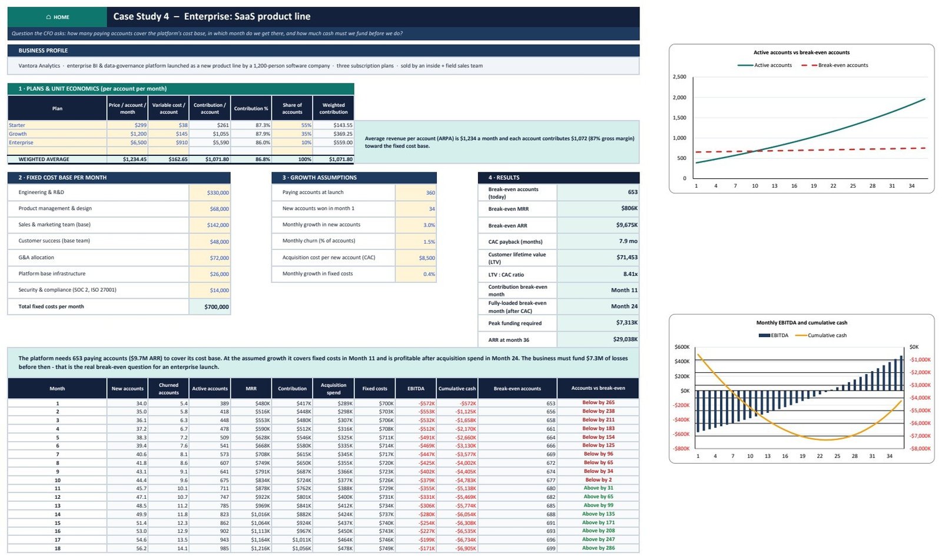Select the Break-even MRR $806K result
Screen dimensions: 942x560
[598, 209]
